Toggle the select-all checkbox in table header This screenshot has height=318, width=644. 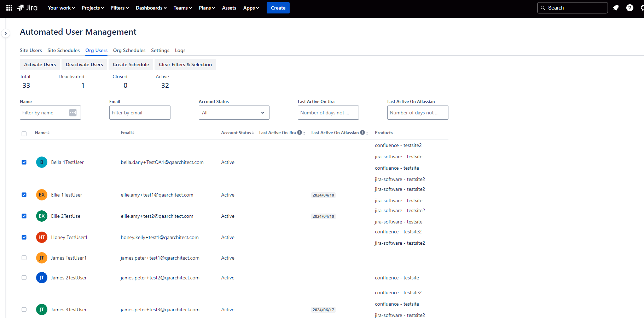(x=24, y=134)
